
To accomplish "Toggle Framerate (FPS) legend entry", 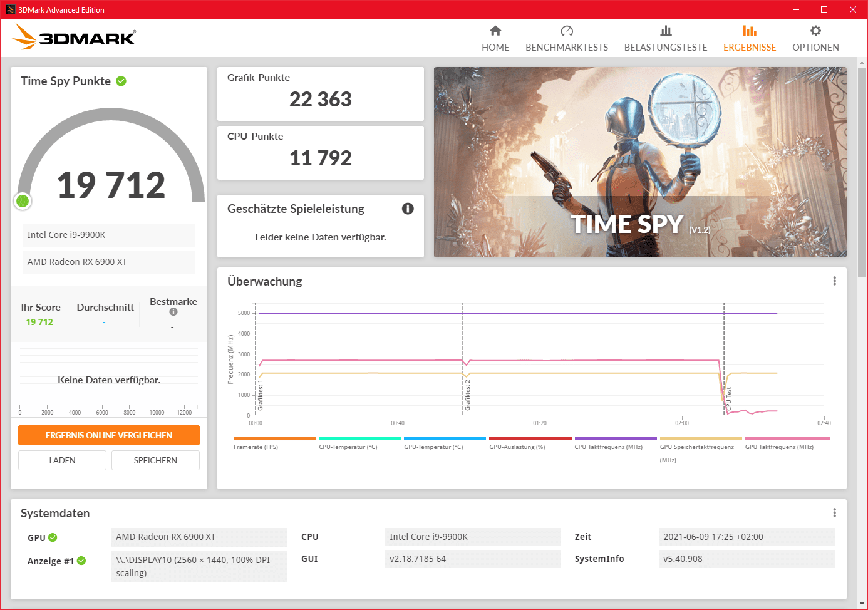I will 274,443.
